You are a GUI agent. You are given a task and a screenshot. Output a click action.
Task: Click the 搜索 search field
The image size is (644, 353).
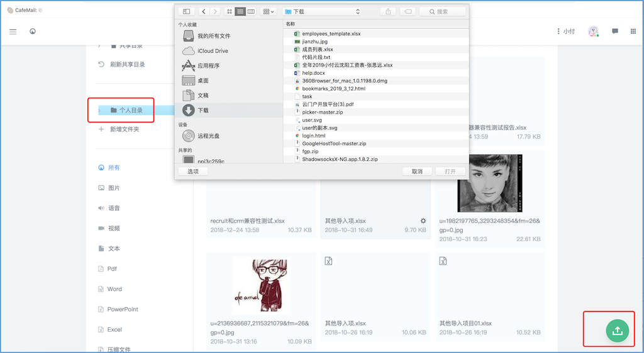tap(442, 11)
